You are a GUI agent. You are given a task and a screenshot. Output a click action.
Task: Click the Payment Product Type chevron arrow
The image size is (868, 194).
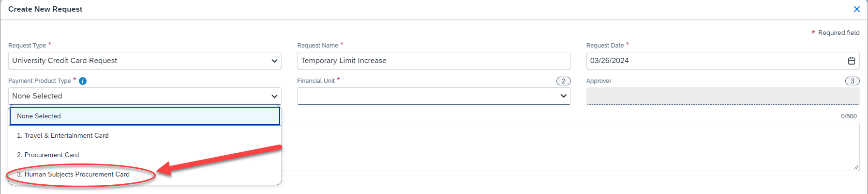[274, 96]
